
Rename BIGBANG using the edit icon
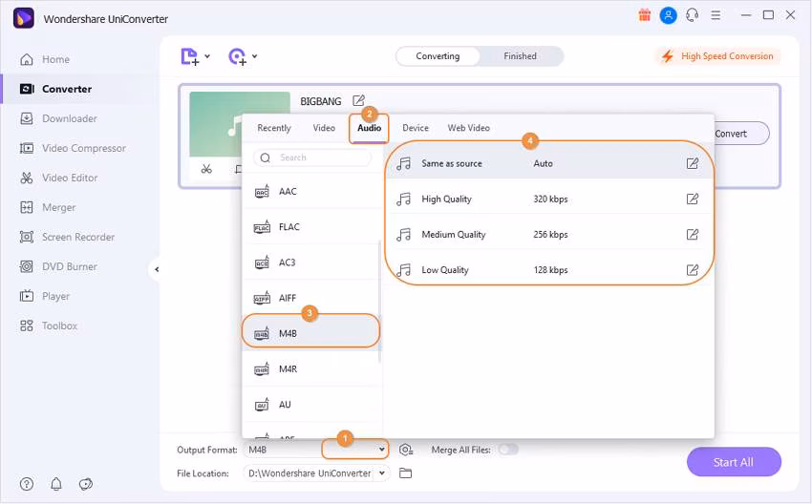pos(358,100)
